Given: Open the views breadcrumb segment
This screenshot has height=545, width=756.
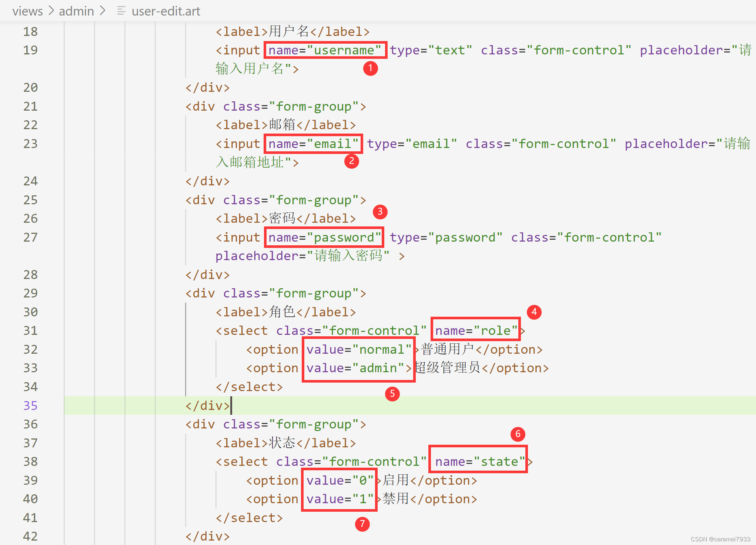Looking at the screenshot, I should click(x=27, y=11).
